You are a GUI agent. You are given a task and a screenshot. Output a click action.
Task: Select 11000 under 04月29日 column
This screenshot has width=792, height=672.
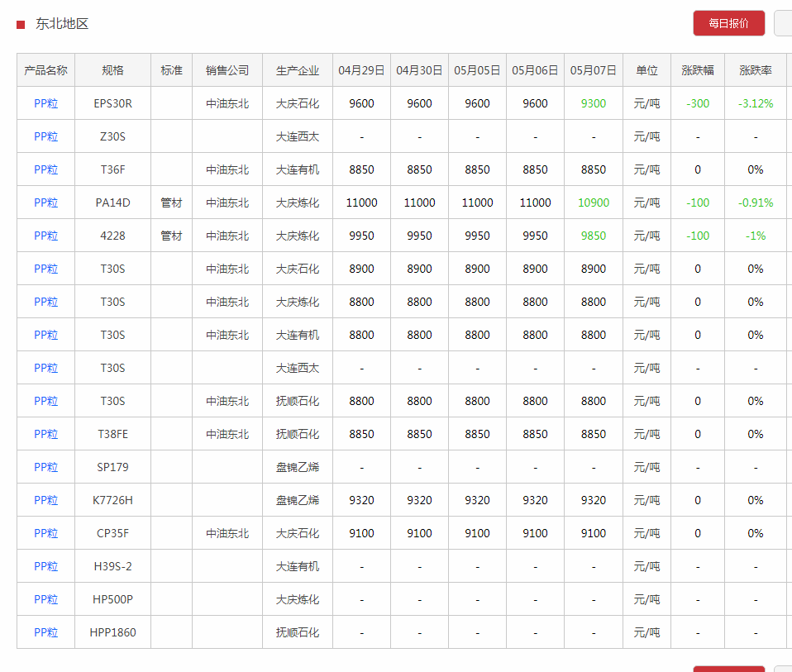pyautogui.click(x=361, y=203)
